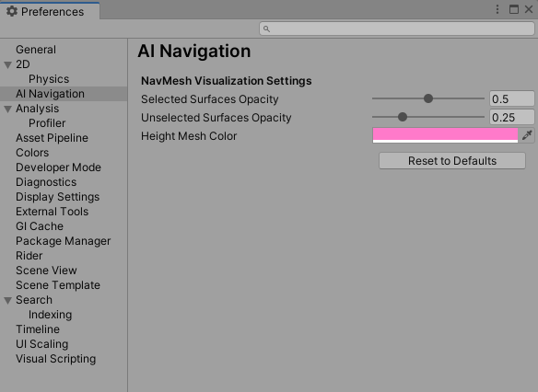Collapse the Analysis section triangle

(8, 109)
